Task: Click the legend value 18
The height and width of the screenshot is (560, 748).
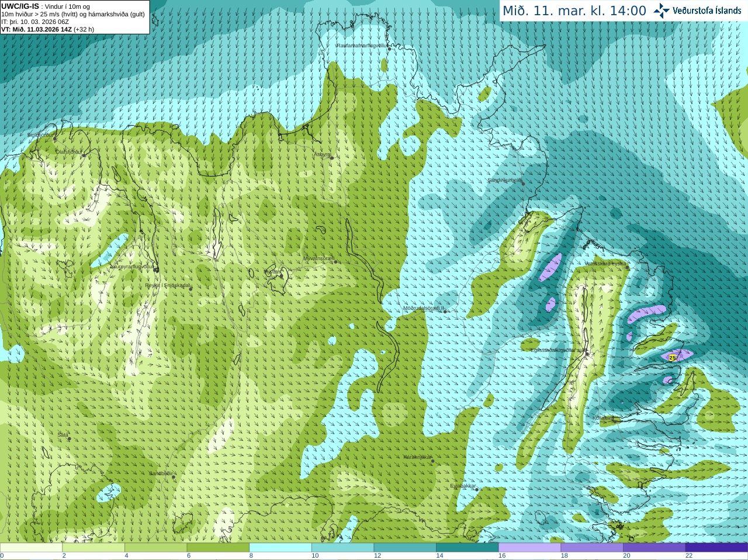Action: [x=565, y=556]
